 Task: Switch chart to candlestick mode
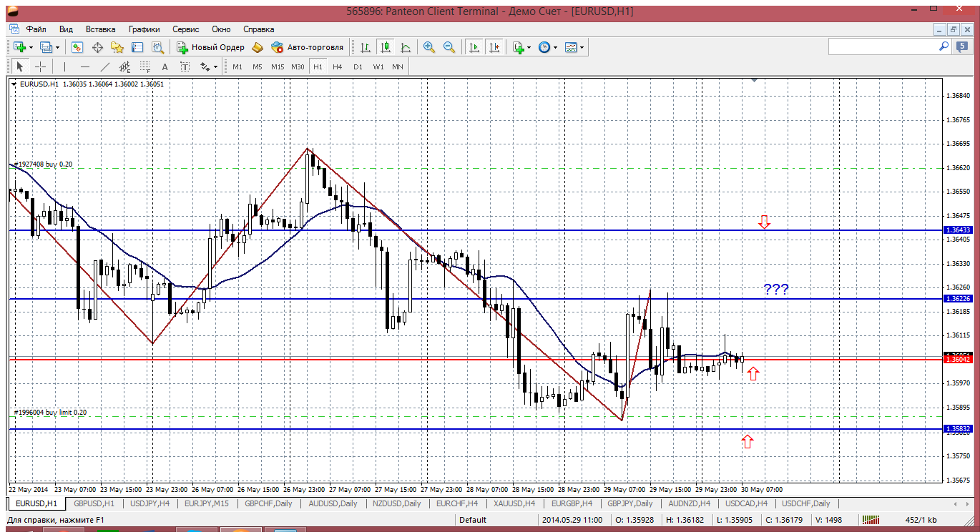point(386,47)
